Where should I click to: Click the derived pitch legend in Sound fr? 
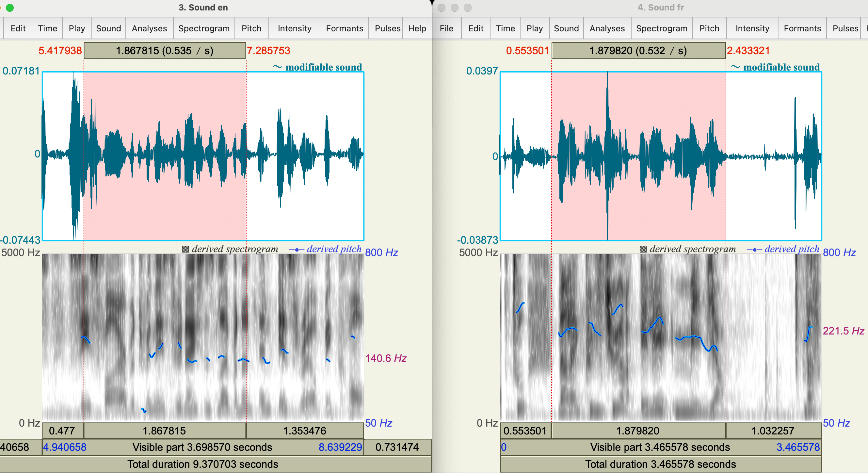click(x=783, y=249)
